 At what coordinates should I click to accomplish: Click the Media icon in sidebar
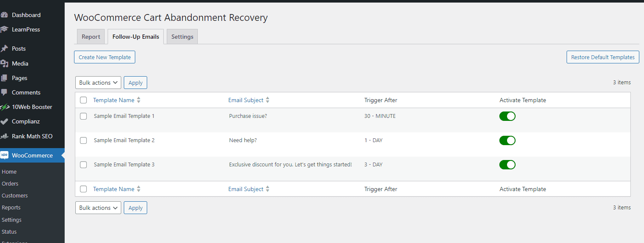pos(4,63)
